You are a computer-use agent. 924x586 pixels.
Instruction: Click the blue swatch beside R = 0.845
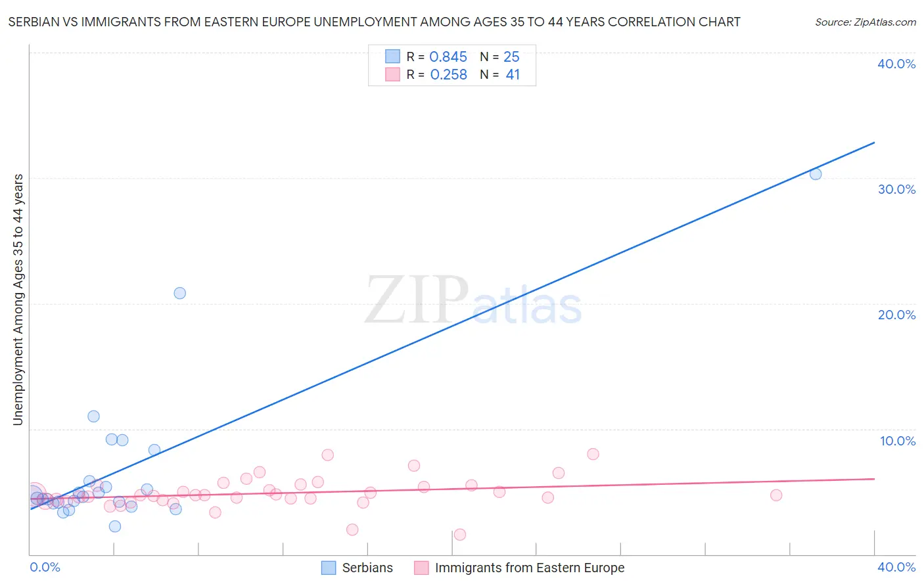[392, 56]
